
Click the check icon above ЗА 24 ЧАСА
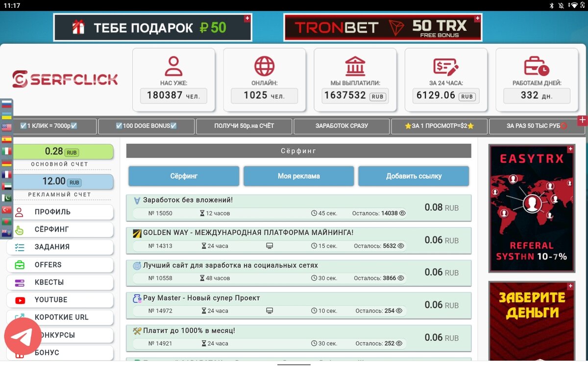coord(446,66)
